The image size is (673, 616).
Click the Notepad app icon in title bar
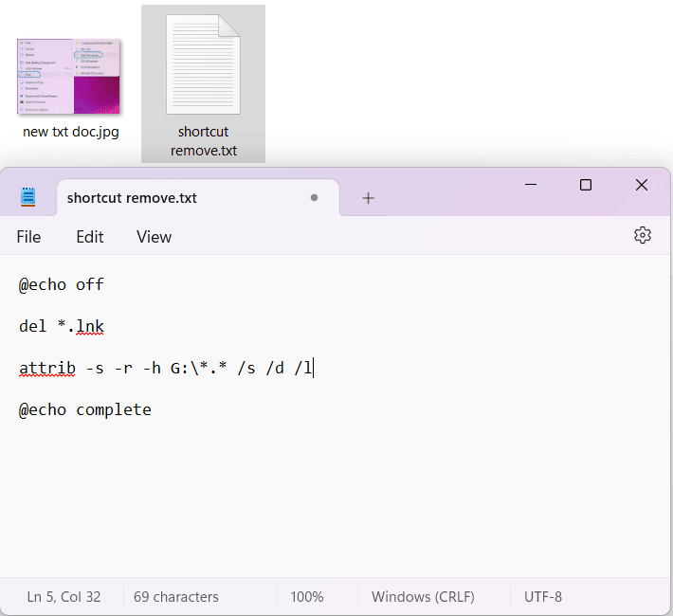click(x=28, y=197)
